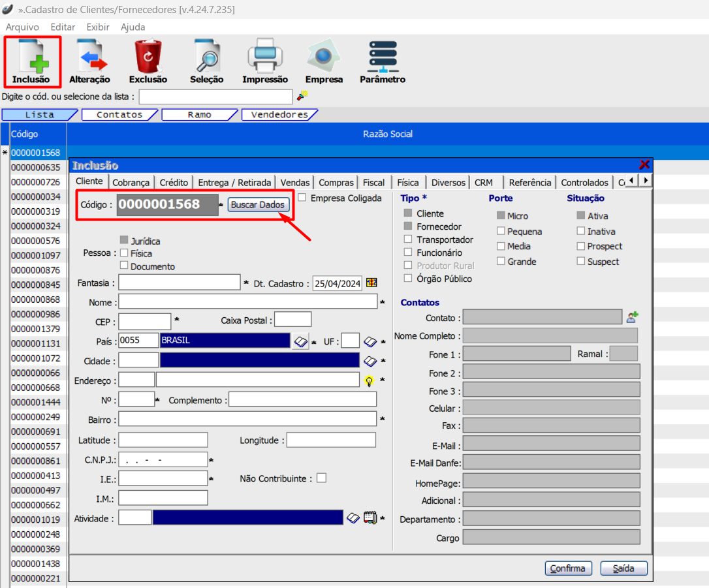Click the Exclusão trash icon
The width and height of the screenshot is (709, 588).
pos(148,56)
